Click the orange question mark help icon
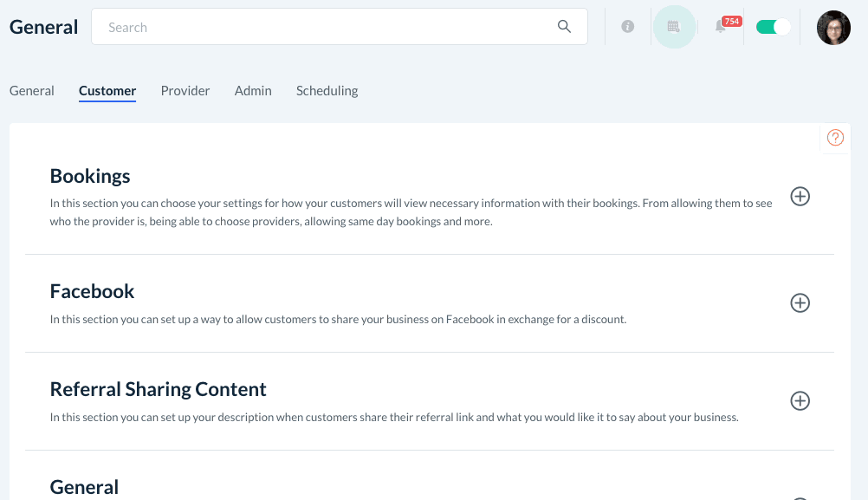Viewport: 868px width, 500px height. [835, 137]
